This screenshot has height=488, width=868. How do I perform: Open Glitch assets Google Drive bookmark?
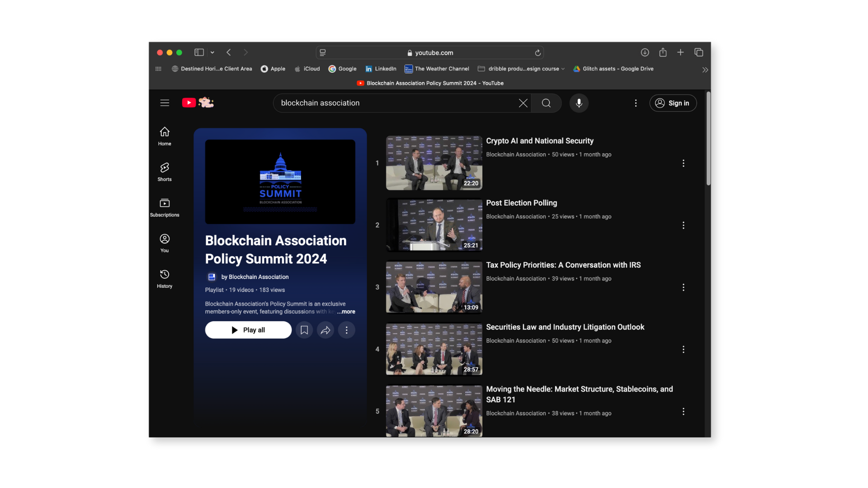613,69
